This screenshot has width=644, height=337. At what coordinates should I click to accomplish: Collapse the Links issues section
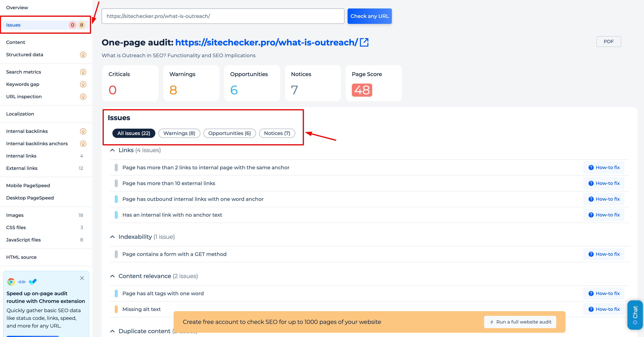point(113,150)
